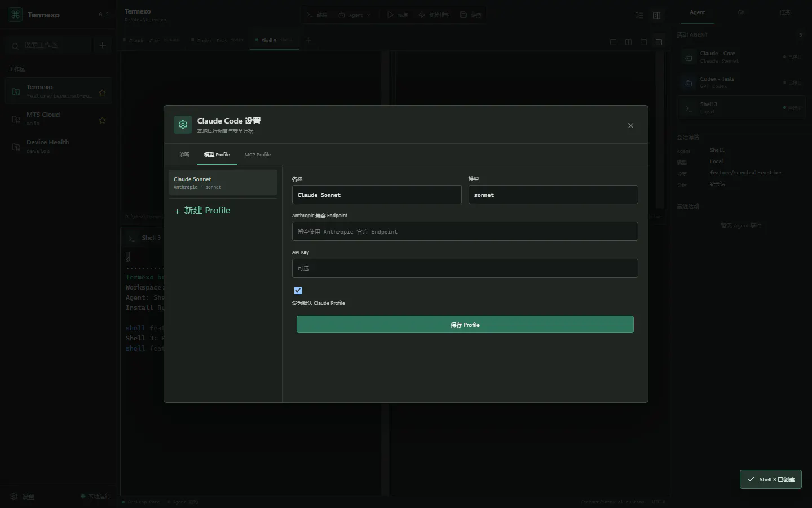Switch to the 诊断 tab
Image resolution: width=812 pixels, height=508 pixels.
[x=184, y=154]
